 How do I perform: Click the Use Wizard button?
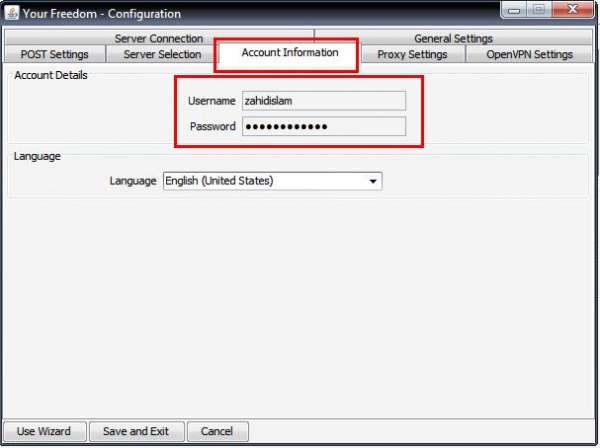click(x=44, y=431)
